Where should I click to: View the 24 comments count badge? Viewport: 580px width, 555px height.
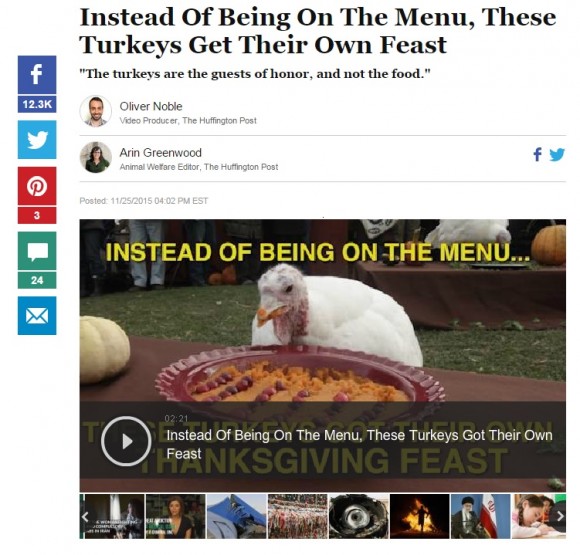point(37,280)
